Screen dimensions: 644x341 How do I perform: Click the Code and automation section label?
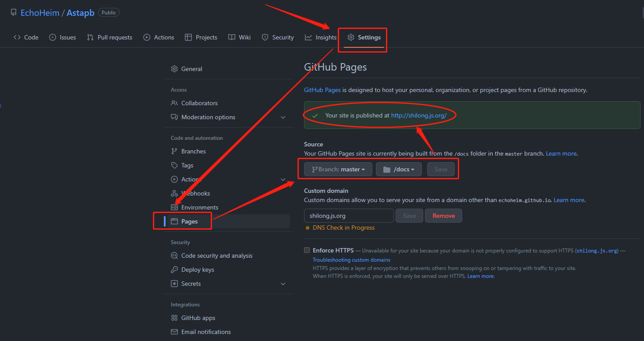[x=197, y=138]
